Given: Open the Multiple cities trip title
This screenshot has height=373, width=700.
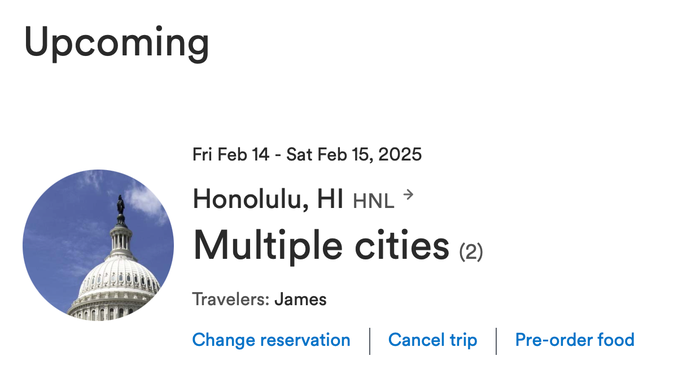Looking at the screenshot, I should [321, 246].
